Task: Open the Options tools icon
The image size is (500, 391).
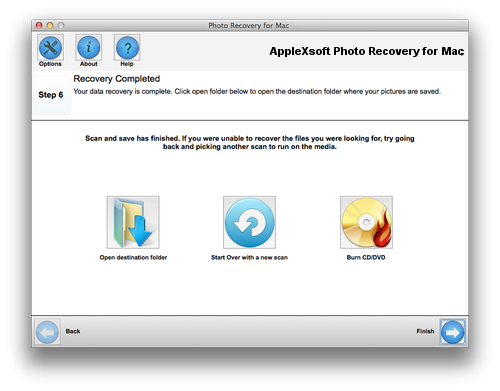Action: [50, 47]
